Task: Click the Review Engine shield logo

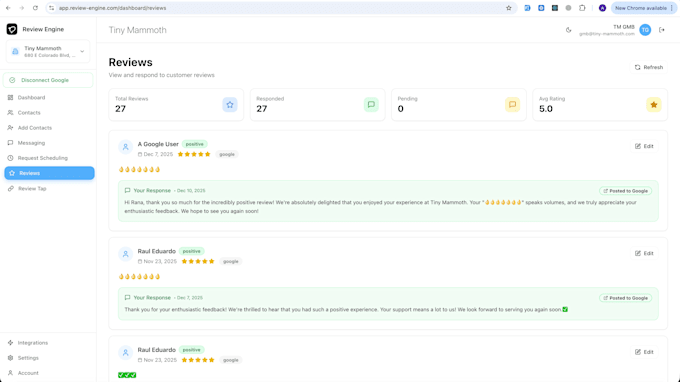Action: [12, 29]
